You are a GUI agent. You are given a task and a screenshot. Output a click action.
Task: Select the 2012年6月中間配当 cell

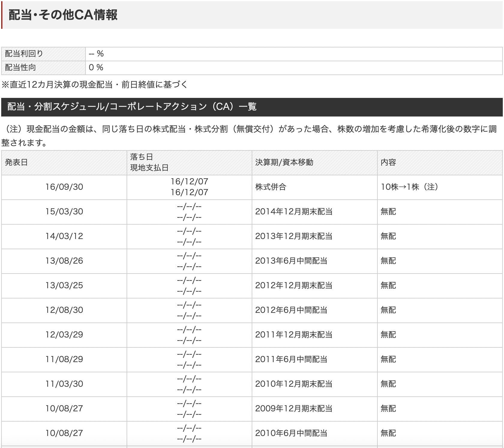[x=314, y=310]
